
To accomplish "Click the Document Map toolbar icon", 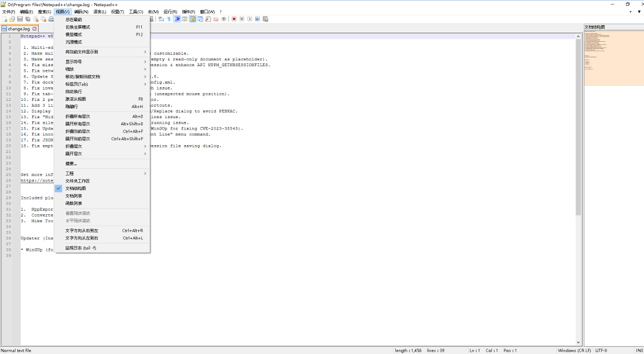I will tap(193, 19).
